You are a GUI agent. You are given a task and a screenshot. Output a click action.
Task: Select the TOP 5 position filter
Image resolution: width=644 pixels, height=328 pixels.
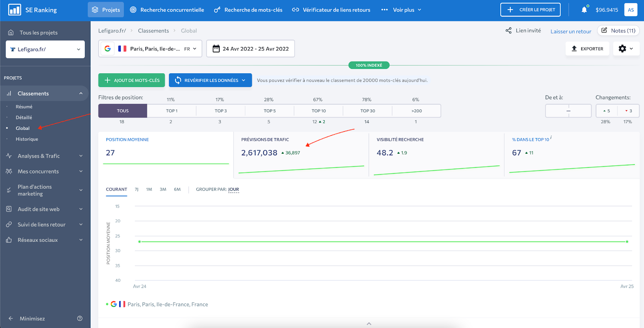(270, 111)
